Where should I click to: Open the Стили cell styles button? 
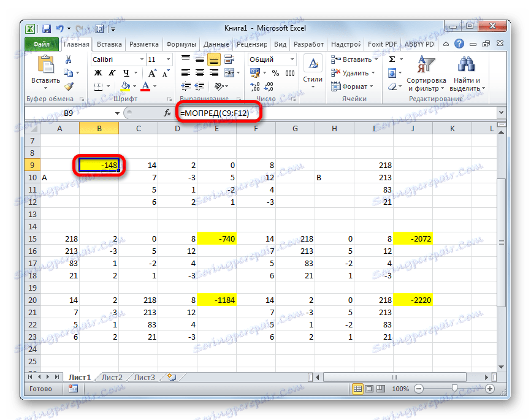(313, 73)
